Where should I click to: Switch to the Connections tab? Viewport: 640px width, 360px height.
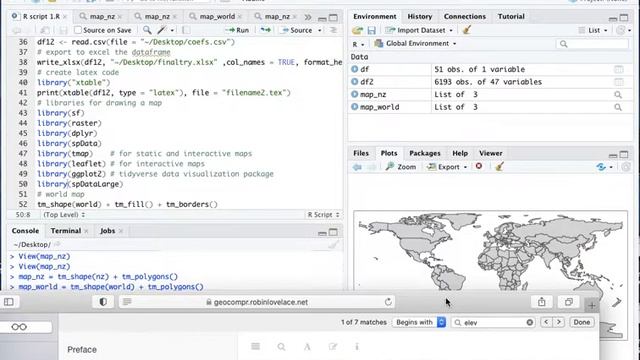coord(464,16)
